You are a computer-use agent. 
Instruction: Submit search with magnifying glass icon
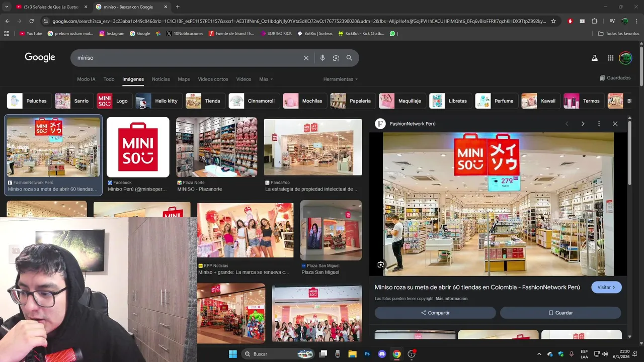coord(349,58)
